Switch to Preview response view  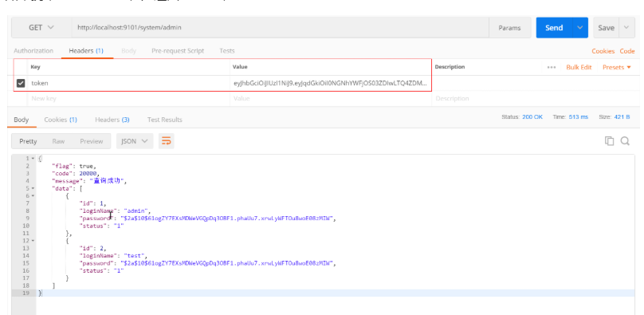(x=91, y=141)
